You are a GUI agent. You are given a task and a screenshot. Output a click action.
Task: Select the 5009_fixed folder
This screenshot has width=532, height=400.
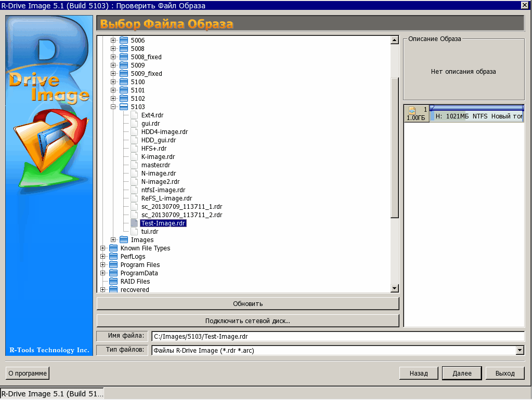(x=146, y=74)
